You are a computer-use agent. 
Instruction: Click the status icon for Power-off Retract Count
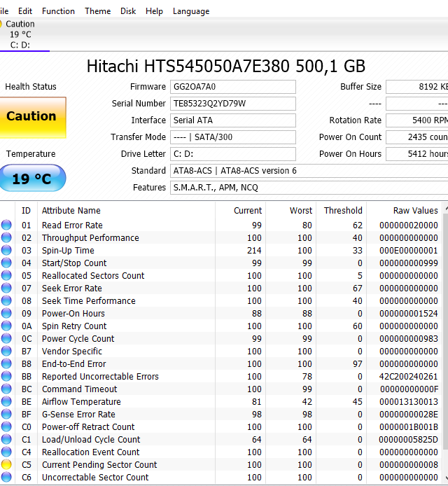pyautogui.click(x=6, y=426)
